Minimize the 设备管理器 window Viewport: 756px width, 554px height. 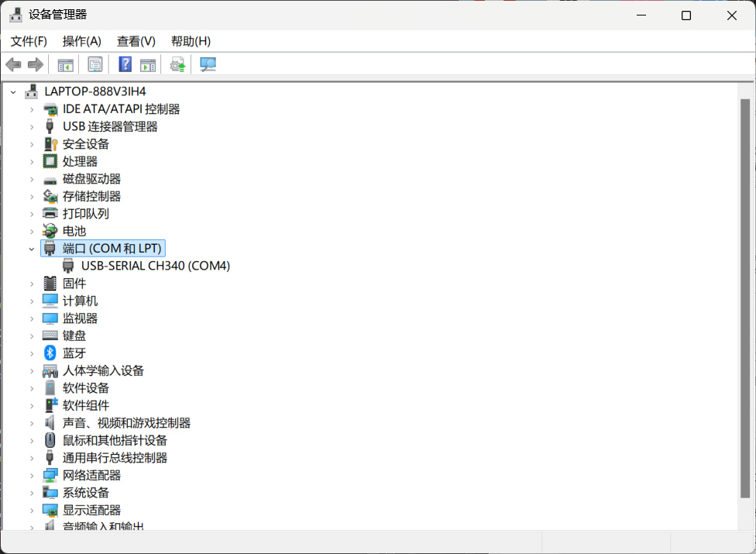(x=641, y=15)
